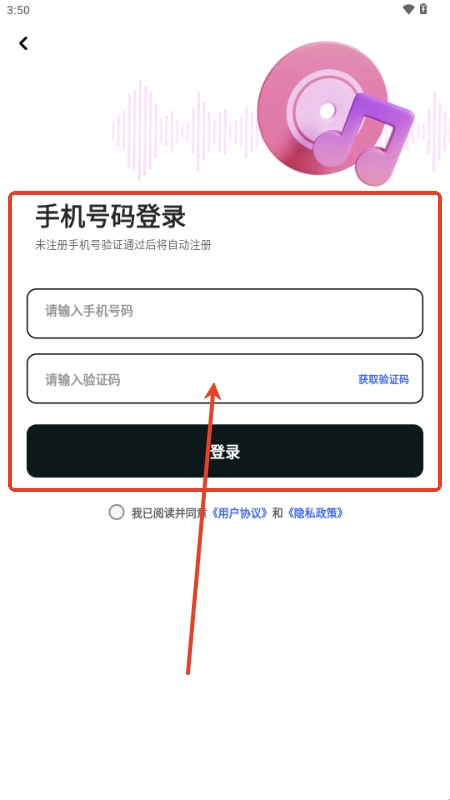Tap the 手机号码登录 heading
450x800 pixels.
[110, 217]
